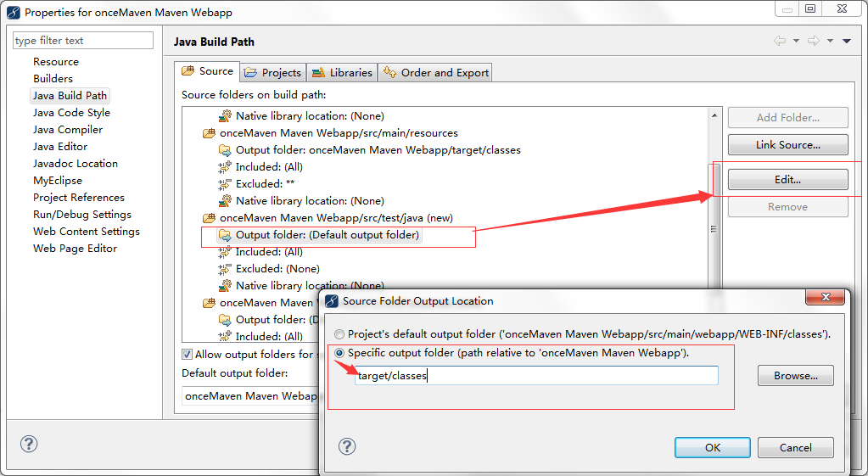Click the source folders list vertical scrollbar
The image size is (868, 476).
[714, 229]
